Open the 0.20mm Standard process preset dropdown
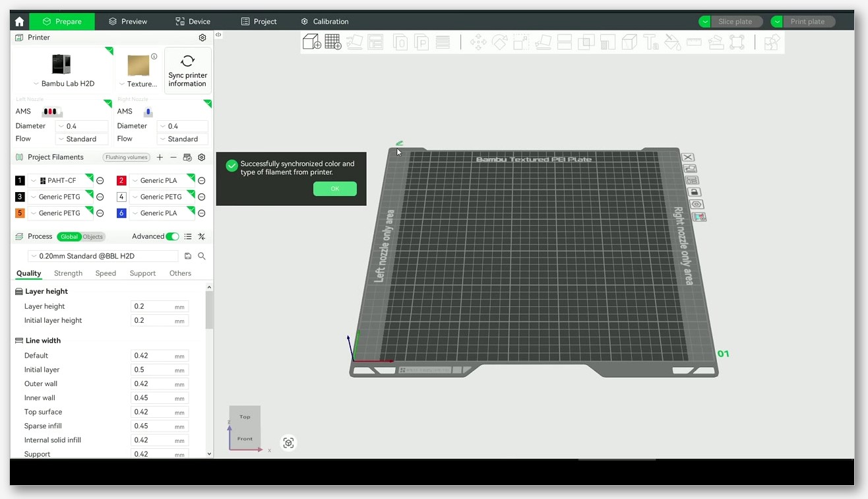 pyautogui.click(x=103, y=256)
